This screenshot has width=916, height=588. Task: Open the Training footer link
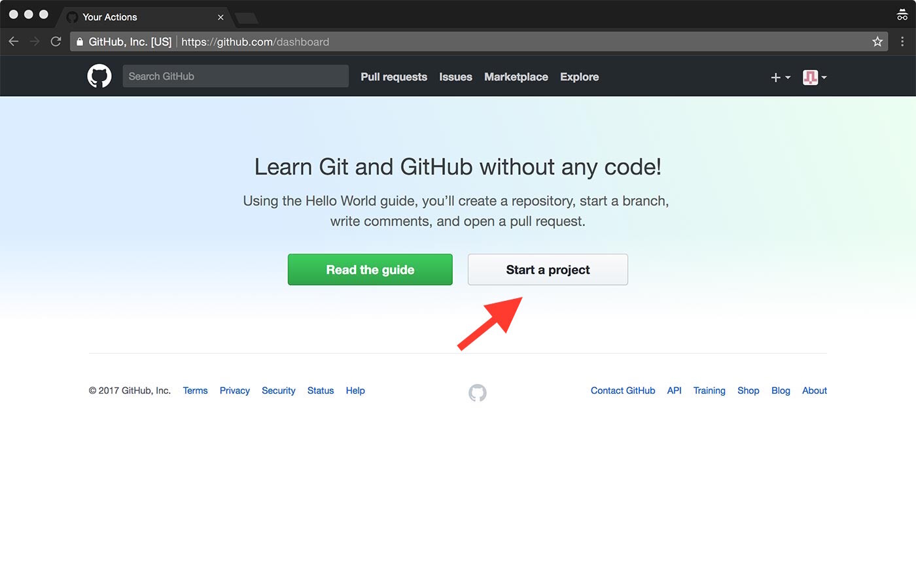709,390
